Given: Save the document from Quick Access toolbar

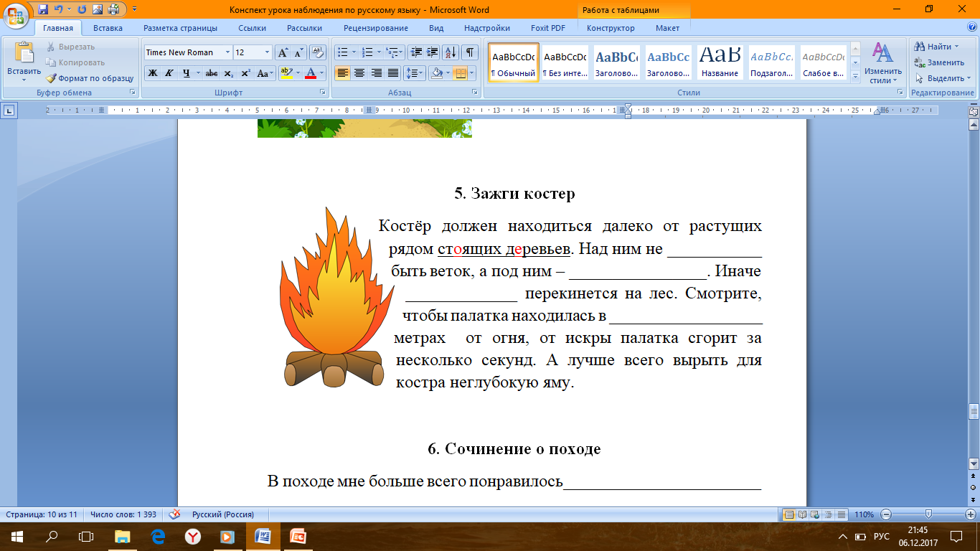Looking at the screenshot, I should [x=44, y=9].
